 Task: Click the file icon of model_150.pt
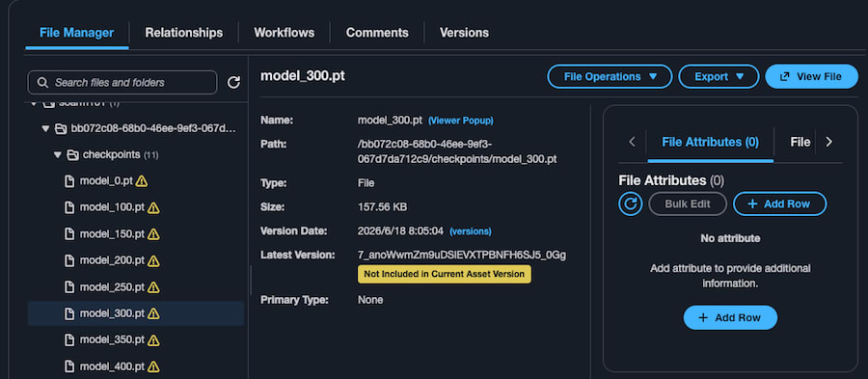coord(69,234)
